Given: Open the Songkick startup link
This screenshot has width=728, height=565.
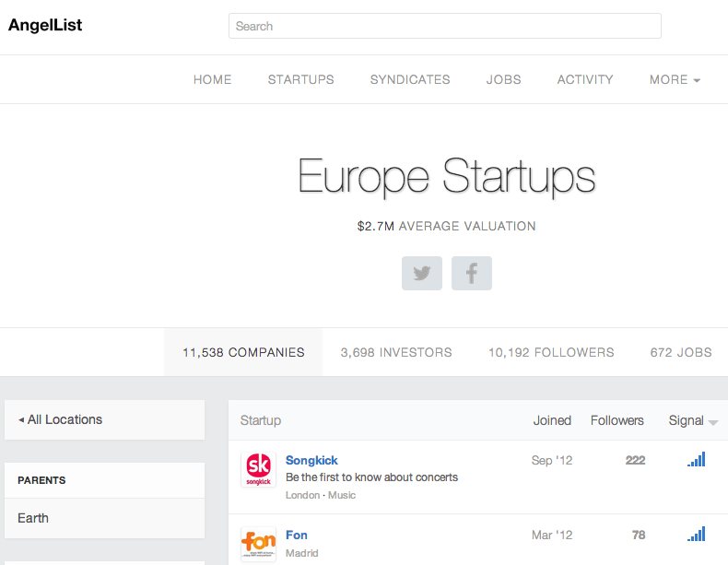Looking at the screenshot, I should [311, 460].
